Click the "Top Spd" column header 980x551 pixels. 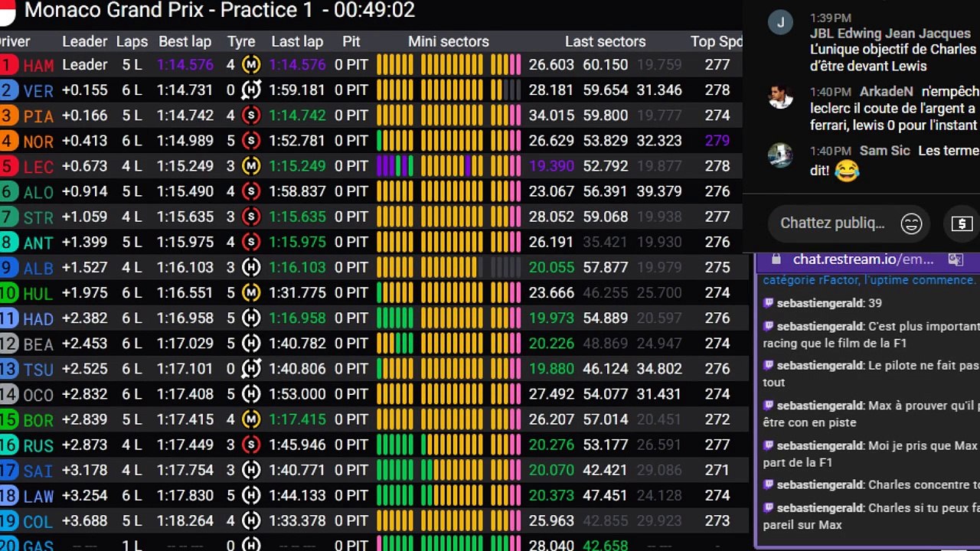pos(716,41)
